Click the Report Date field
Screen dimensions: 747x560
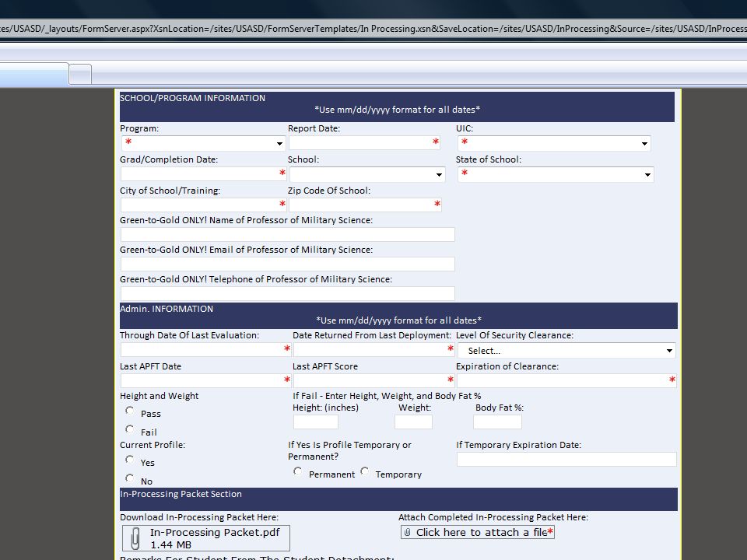[x=364, y=142]
